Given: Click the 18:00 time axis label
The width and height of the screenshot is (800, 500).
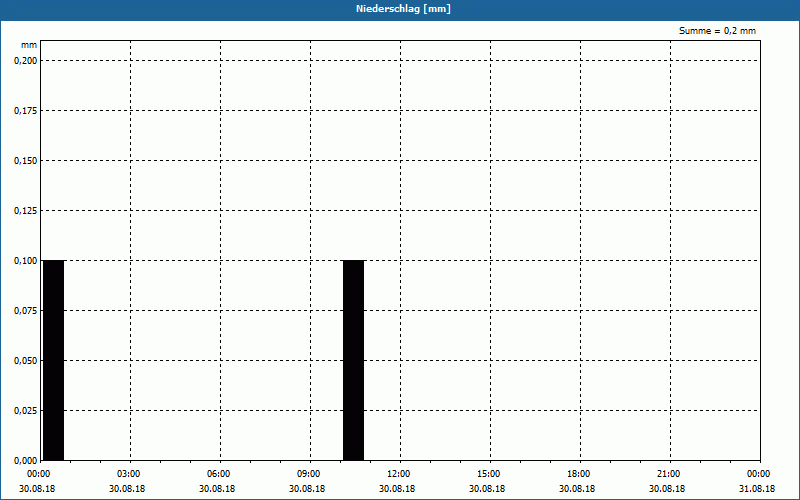Looking at the screenshot, I should click(x=579, y=474).
